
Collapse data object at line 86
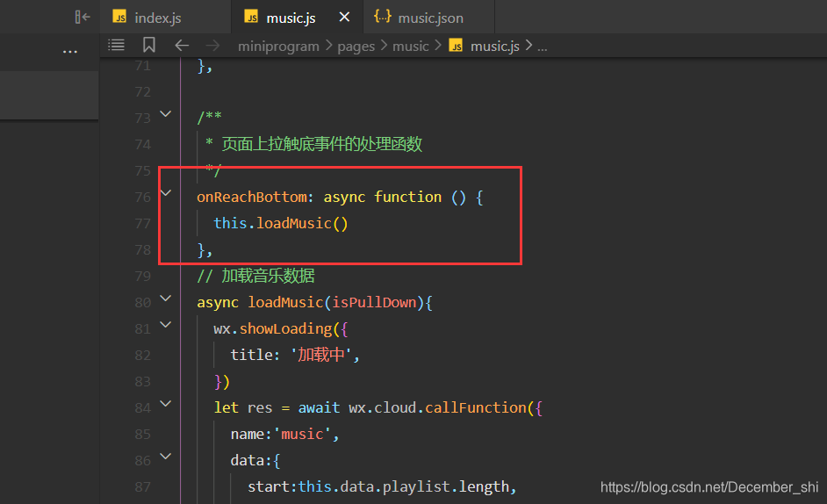tap(166, 457)
